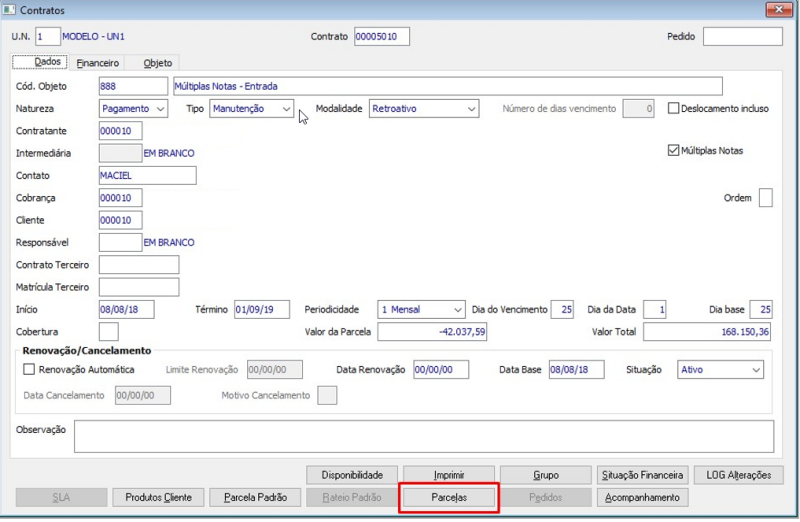800x522 pixels.
Task: Click the Contratos window title icon
Action: coord(9,10)
